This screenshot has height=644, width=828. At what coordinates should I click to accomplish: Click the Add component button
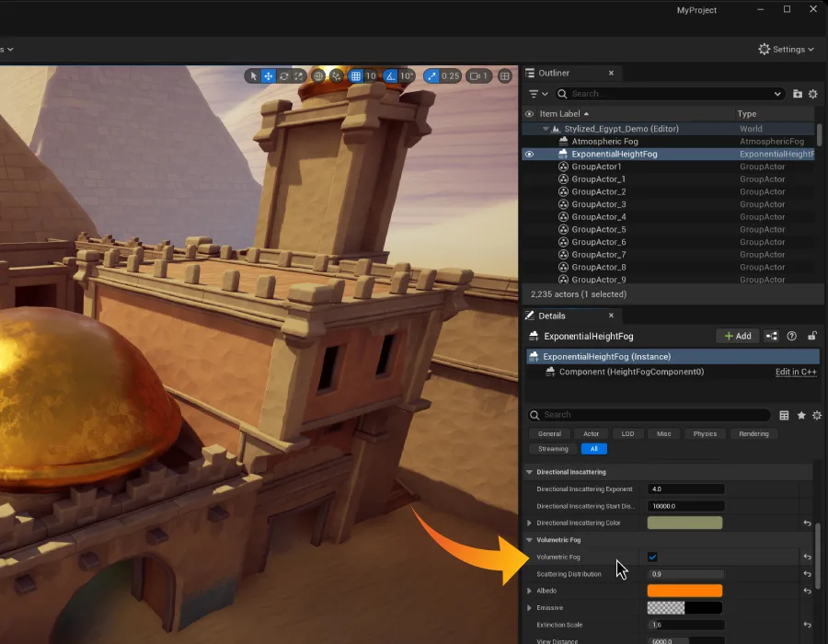738,336
